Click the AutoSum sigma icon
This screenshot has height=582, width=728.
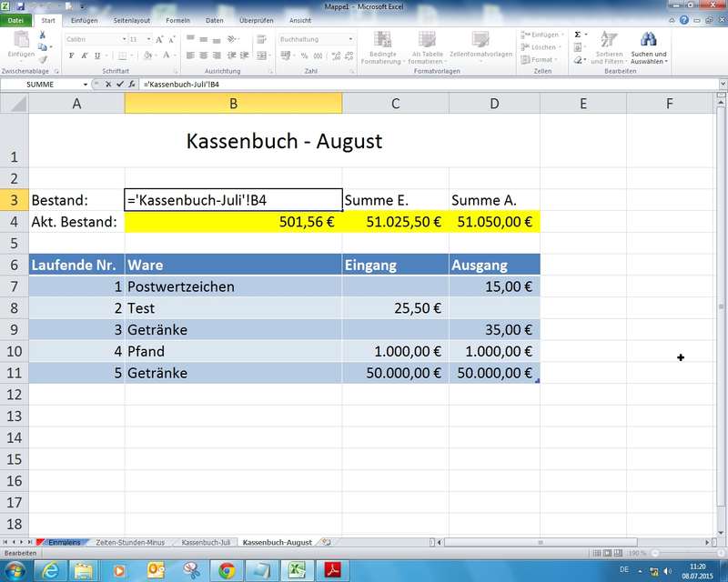[x=577, y=35]
